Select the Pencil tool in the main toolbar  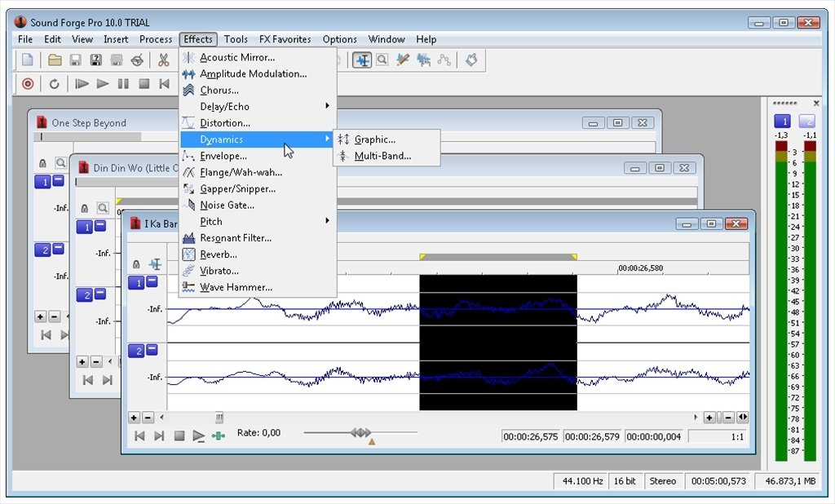tap(403, 60)
